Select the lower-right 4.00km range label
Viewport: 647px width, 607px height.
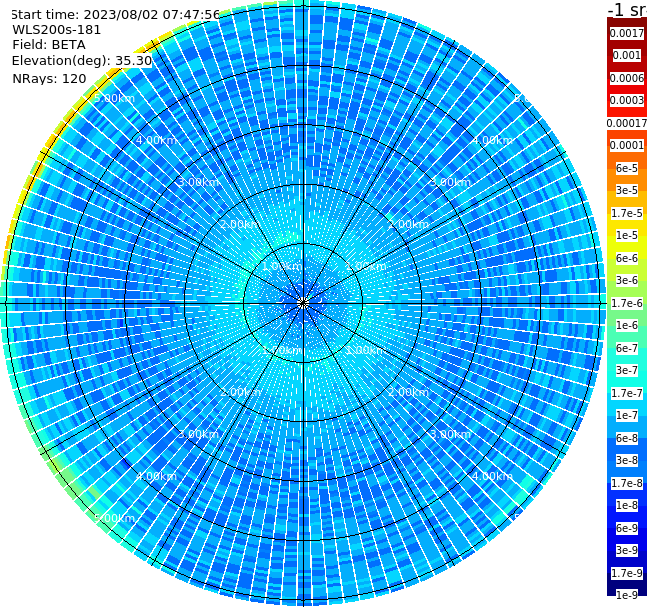click(492, 476)
